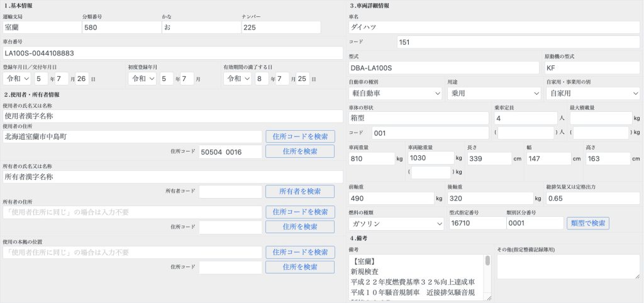Image resolution: width=644 pixels, height=303 pixels.
Task: Open the first registration era dropdown
Action: 142,79
